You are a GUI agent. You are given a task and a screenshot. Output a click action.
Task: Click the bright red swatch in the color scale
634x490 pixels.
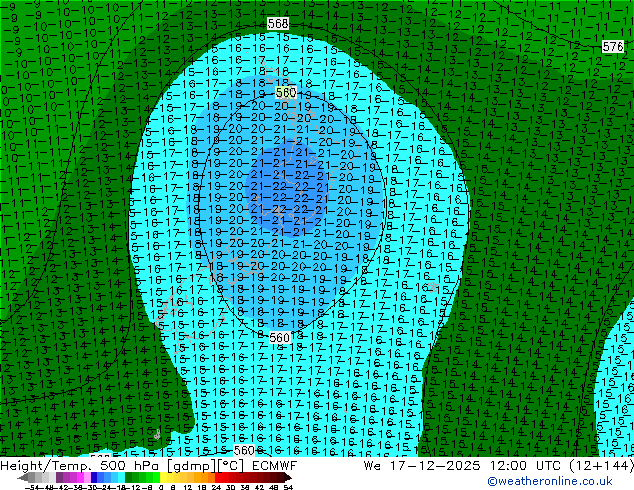tap(218, 477)
